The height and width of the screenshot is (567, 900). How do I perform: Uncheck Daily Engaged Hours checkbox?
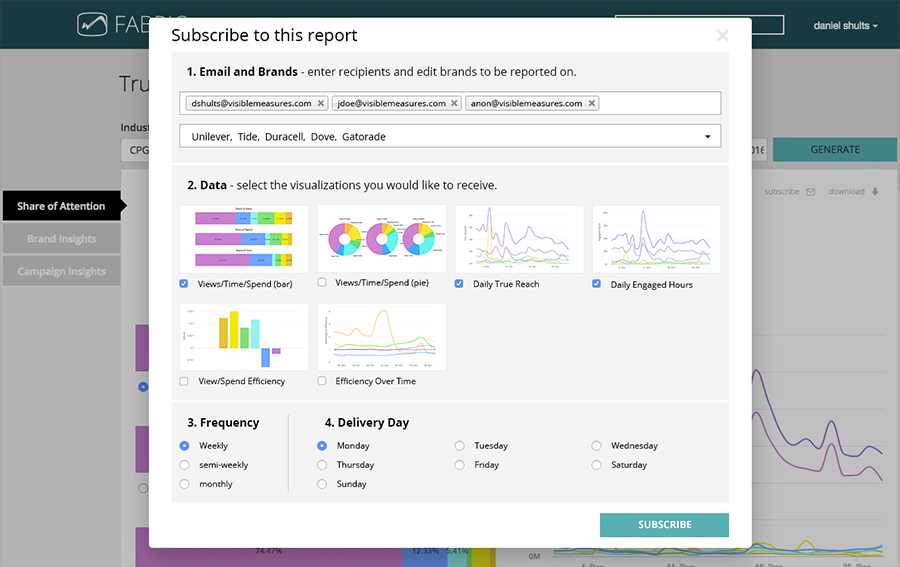[597, 284]
